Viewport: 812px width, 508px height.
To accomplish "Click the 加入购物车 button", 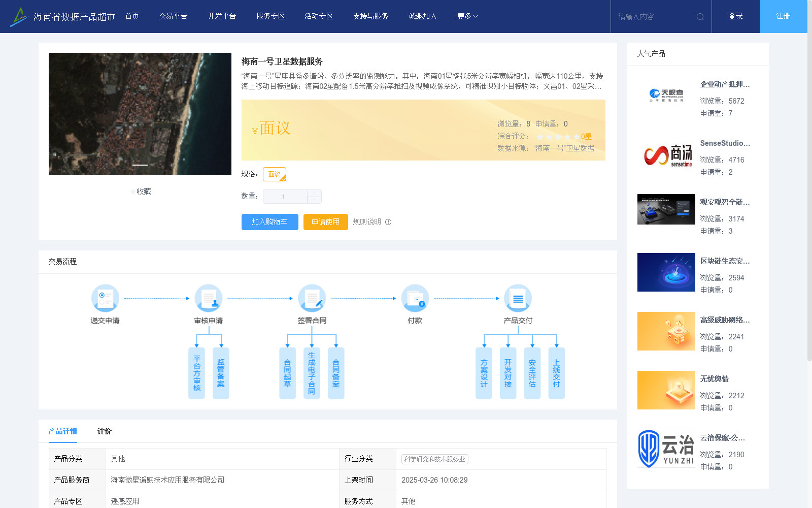I will pos(269,222).
